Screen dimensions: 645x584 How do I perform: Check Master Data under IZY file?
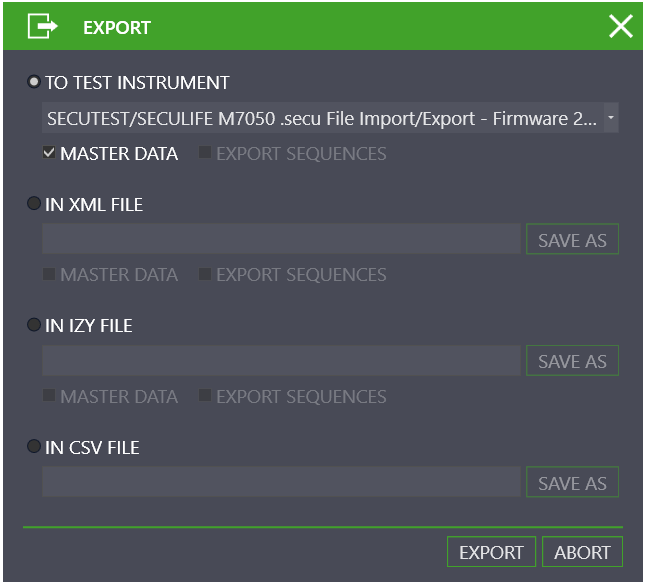[49, 396]
